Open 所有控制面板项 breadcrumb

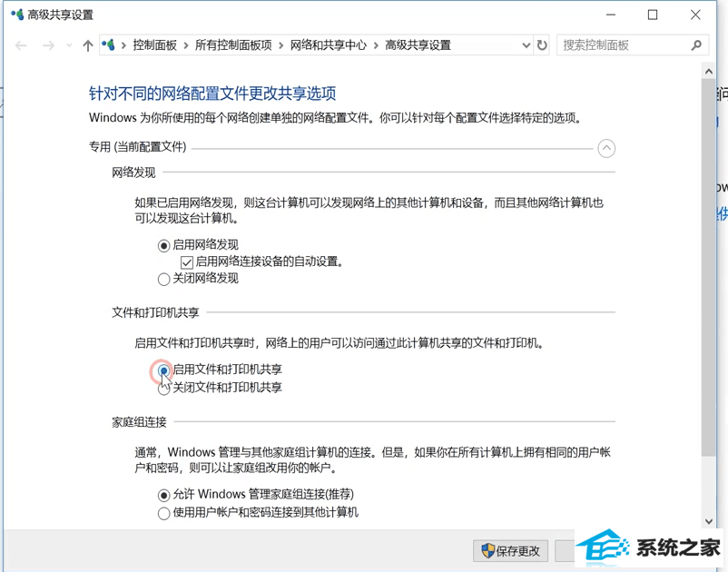[x=233, y=45]
